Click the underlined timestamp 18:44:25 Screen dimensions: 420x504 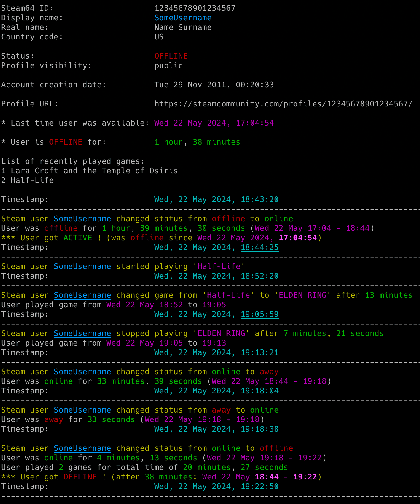click(x=260, y=248)
